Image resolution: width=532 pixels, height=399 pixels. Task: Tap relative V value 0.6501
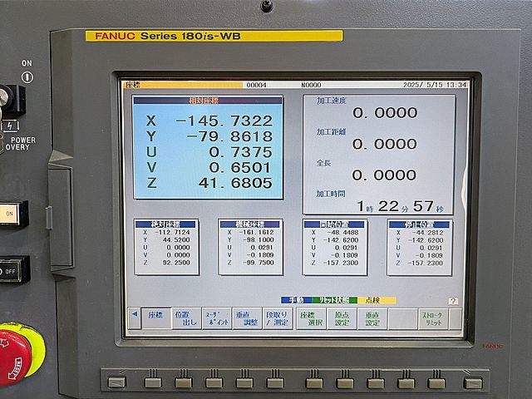click(x=241, y=167)
